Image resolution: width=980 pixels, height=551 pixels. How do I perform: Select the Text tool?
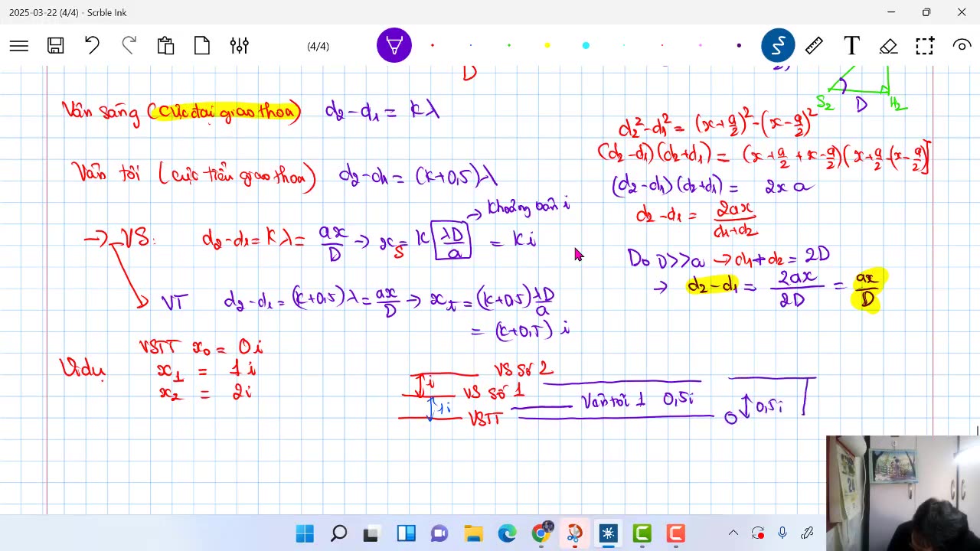[x=851, y=46]
